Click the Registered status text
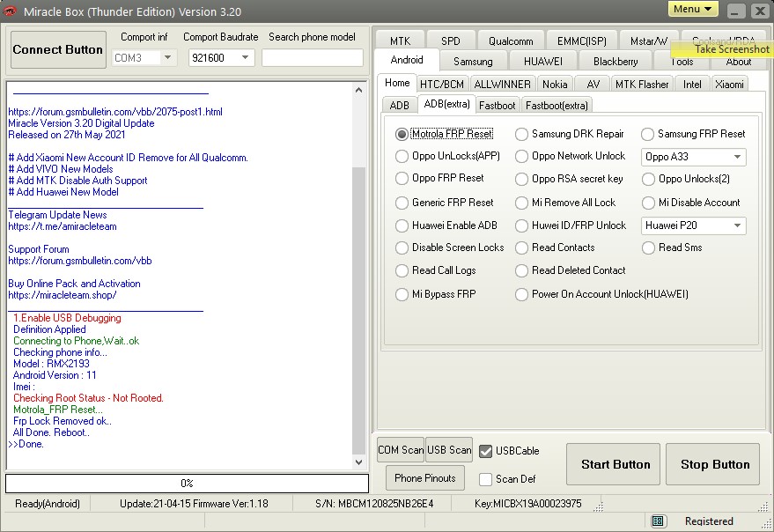 709,521
